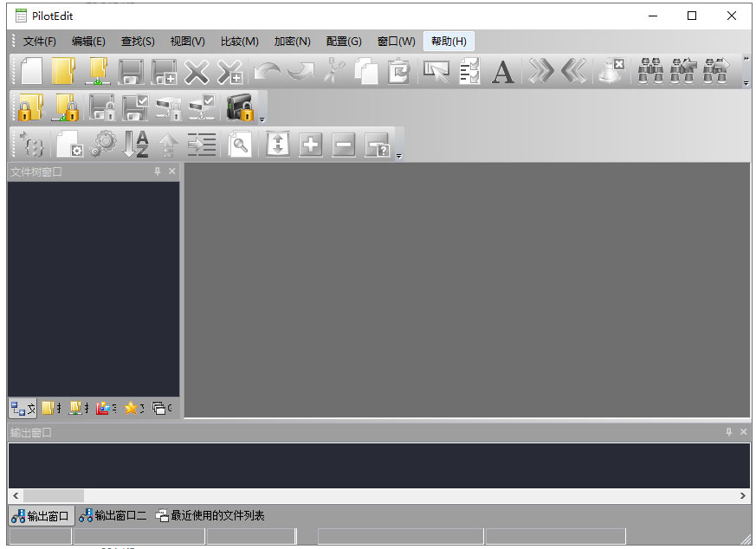The height and width of the screenshot is (549, 756).
Task: Click the Cut scissors icon
Action: [334, 72]
